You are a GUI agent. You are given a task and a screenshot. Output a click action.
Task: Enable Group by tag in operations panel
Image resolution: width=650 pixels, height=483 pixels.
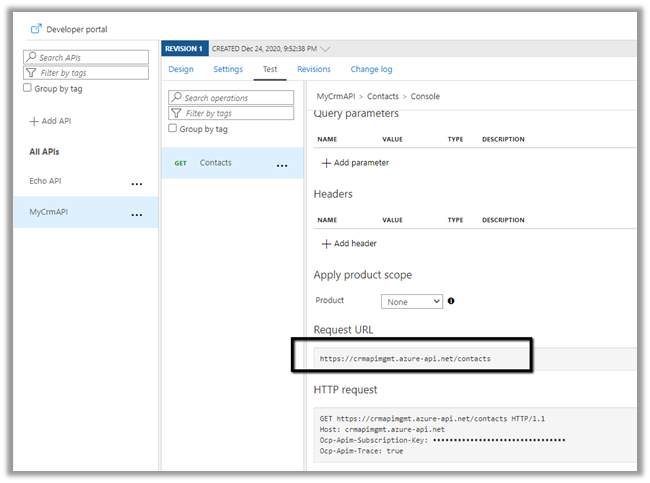click(173, 129)
